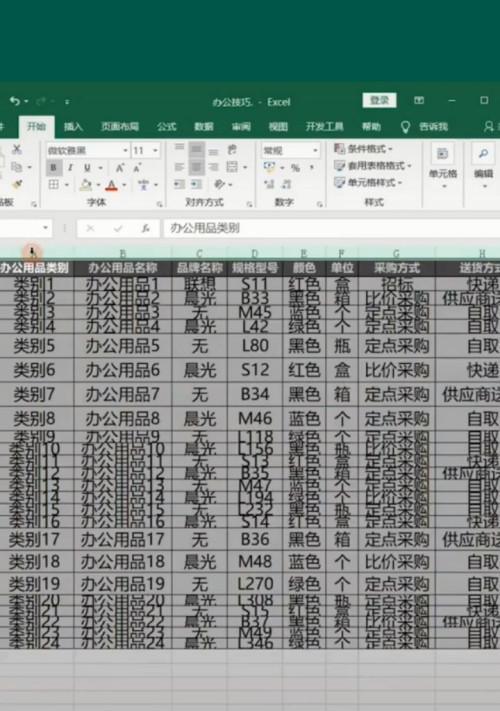The image size is (500, 711).
Task: Click the Accounting Number Format icon
Action: click(269, 167)
